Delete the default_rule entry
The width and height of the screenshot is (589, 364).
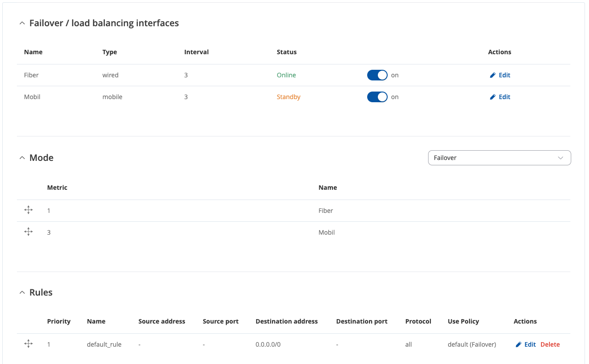point(550,344)
